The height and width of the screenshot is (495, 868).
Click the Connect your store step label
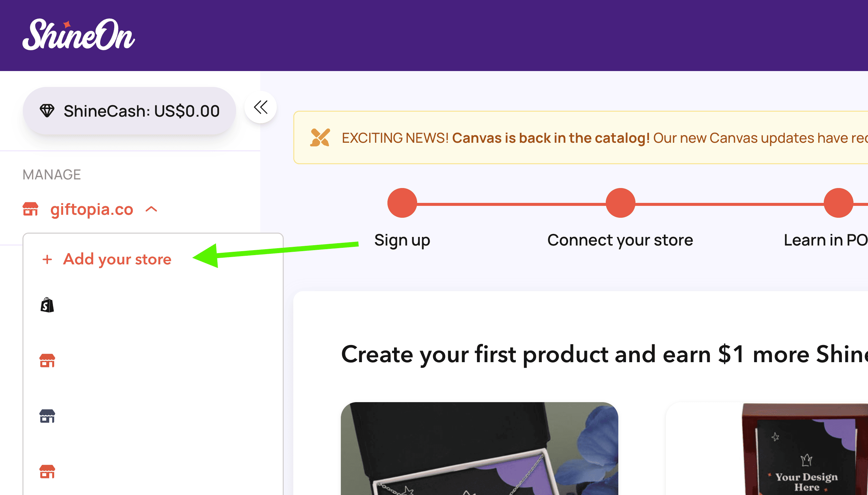[620, 240]
